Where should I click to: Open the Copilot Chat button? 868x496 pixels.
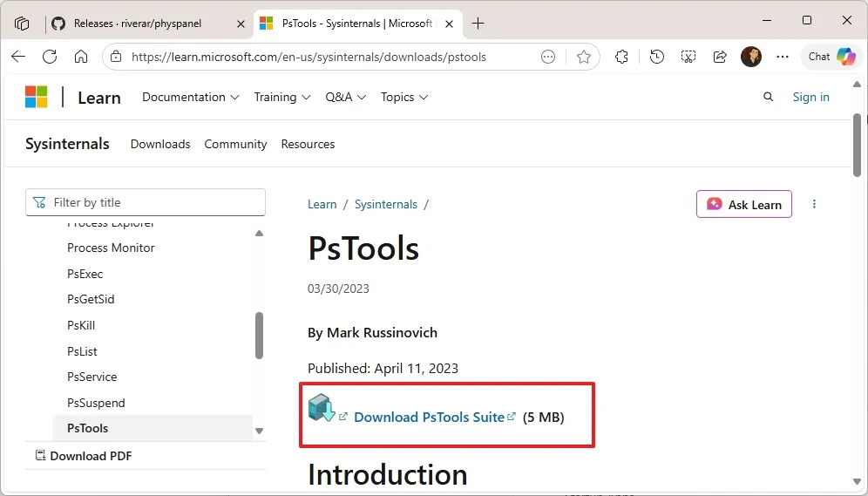pos(831,57)
